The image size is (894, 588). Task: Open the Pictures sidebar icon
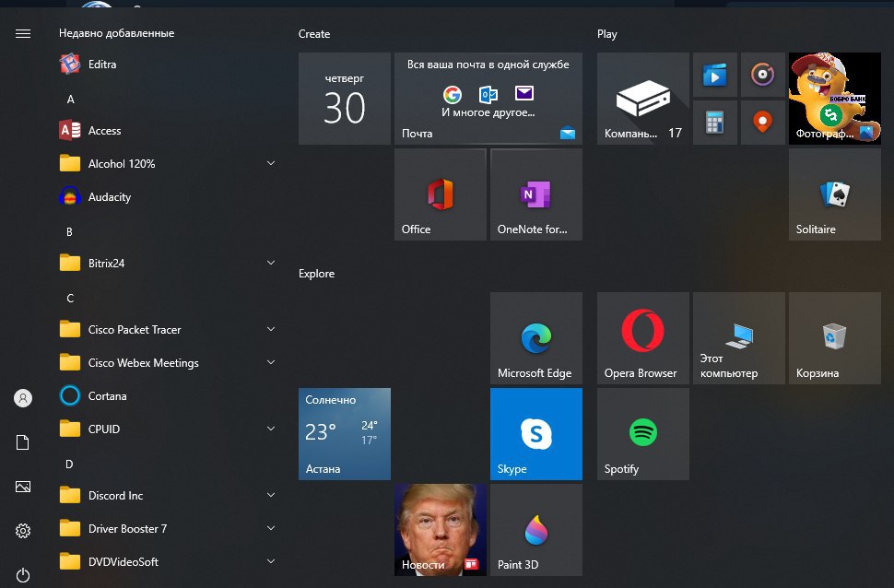[23, 487]
